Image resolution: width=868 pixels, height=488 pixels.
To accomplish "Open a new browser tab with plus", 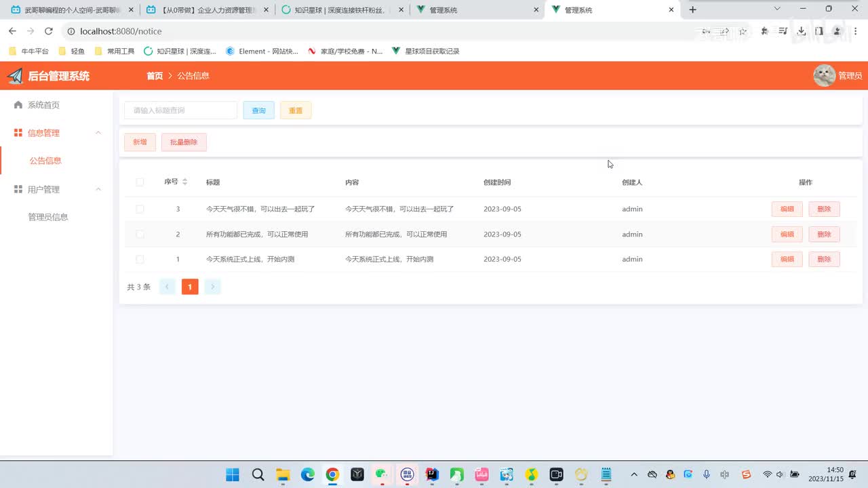I will click(692, 9).
